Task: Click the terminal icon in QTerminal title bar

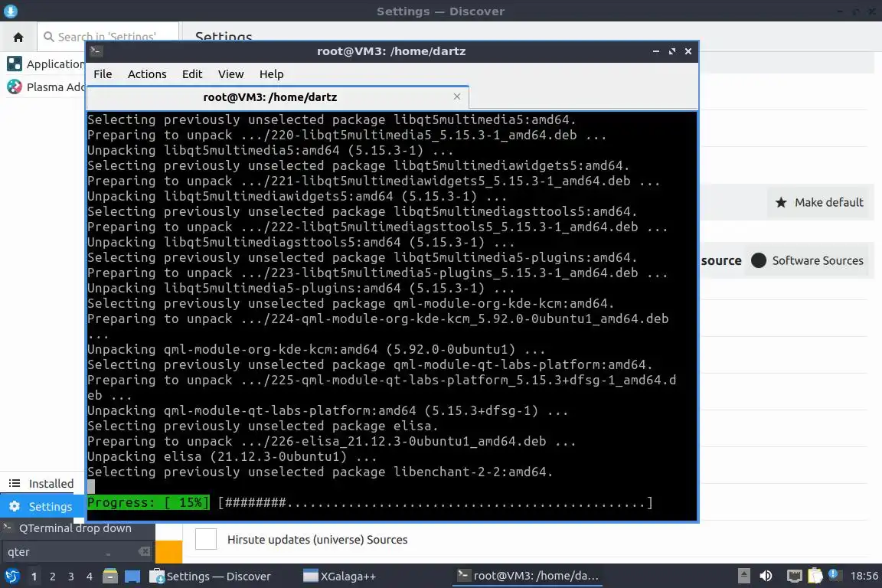Action: pos(96,51)
